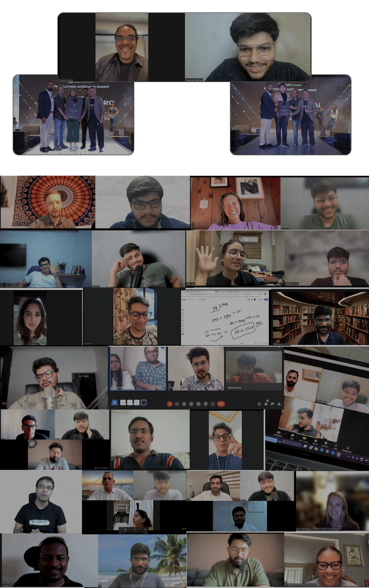Click Share Screen on the laptop Zoom toolbar
This screenshot has width=369, height=588.
click(x=304, y=440)
